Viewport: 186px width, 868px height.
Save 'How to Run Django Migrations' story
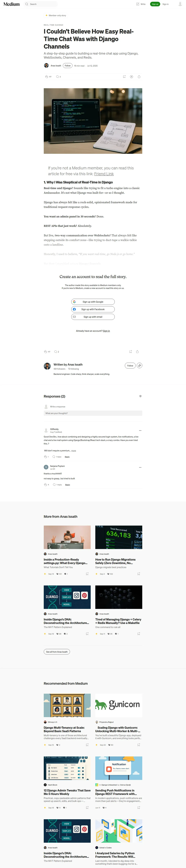click(139, 574)
